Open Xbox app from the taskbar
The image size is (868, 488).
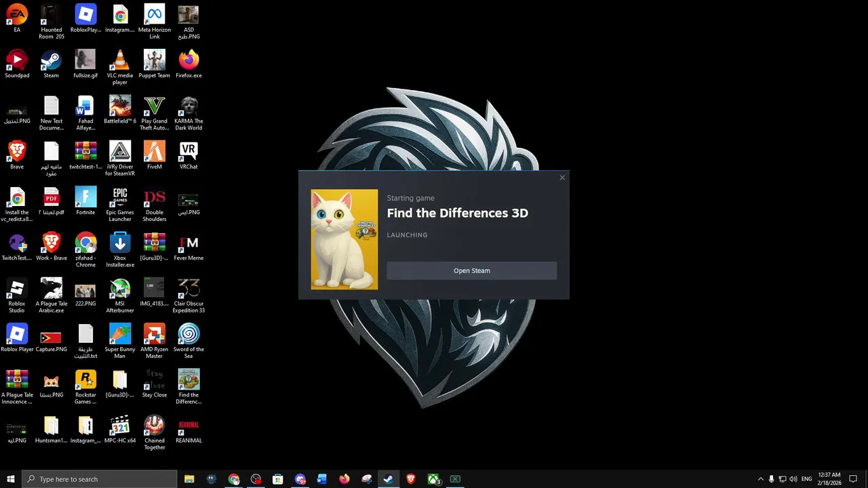tap(433, 479)
